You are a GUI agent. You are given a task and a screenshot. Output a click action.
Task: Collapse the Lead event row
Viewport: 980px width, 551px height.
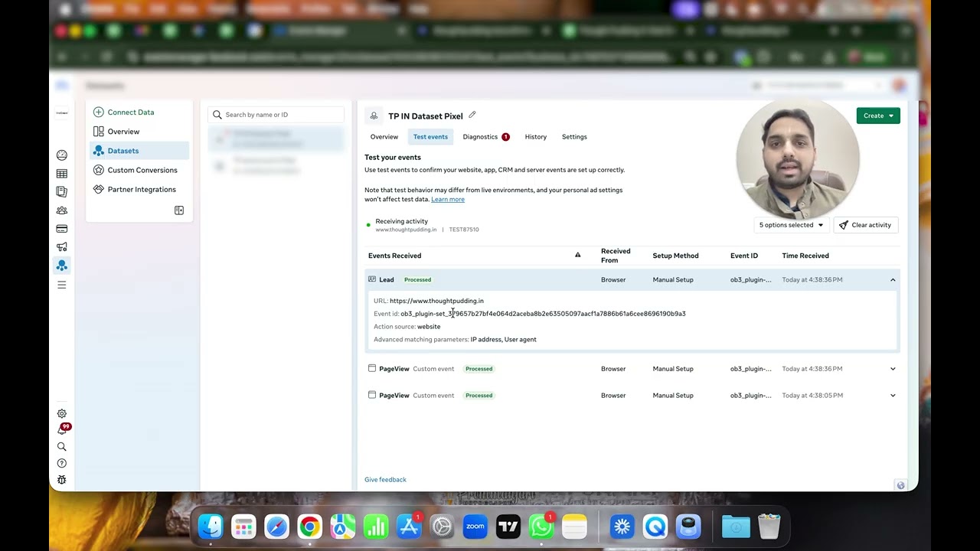[x=893, y=280]
